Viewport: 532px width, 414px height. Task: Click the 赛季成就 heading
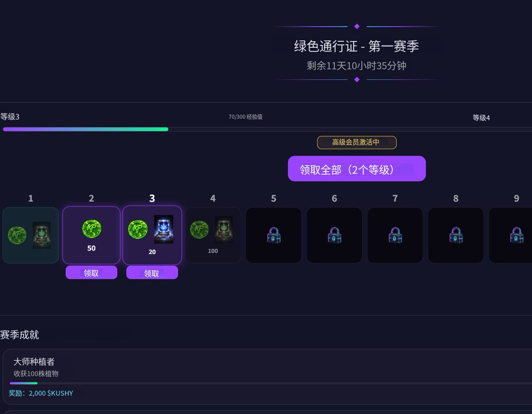pos(20,335)
